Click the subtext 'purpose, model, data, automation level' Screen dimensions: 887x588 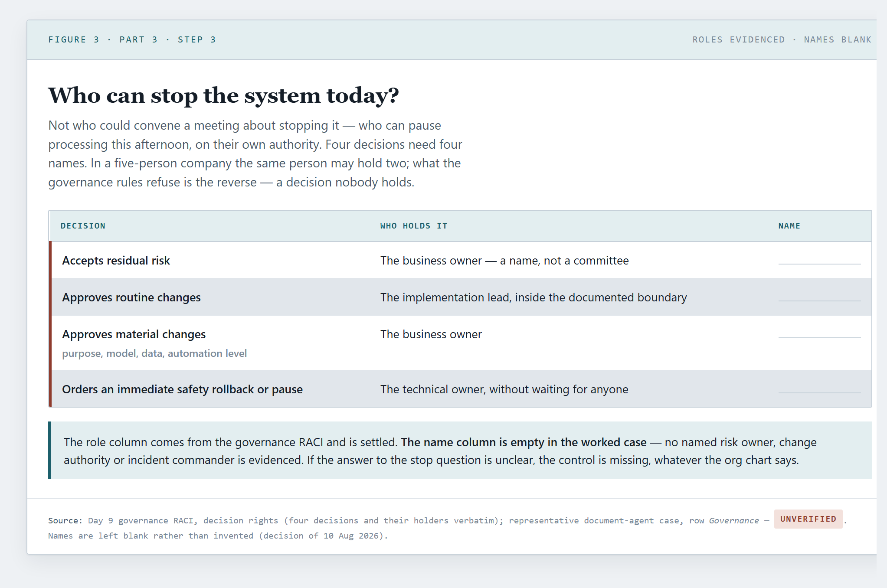coord(154,353)
